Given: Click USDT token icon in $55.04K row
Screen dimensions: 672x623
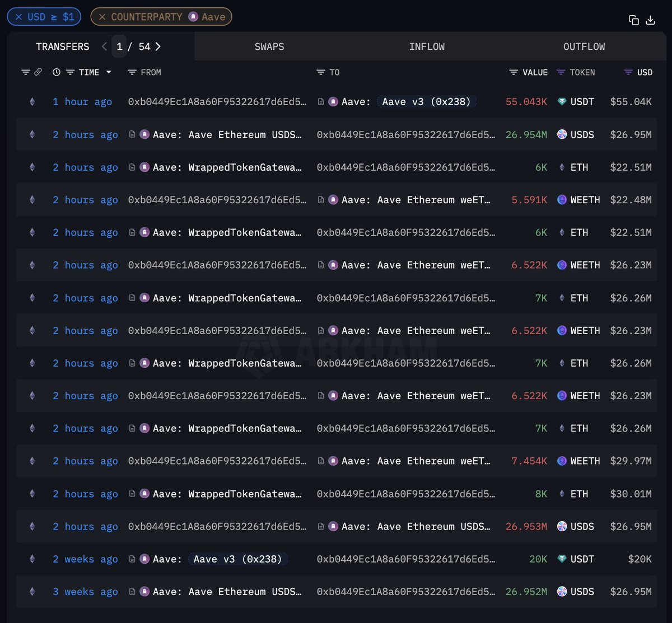Looking at the screenshot, I should pos(562,102).
